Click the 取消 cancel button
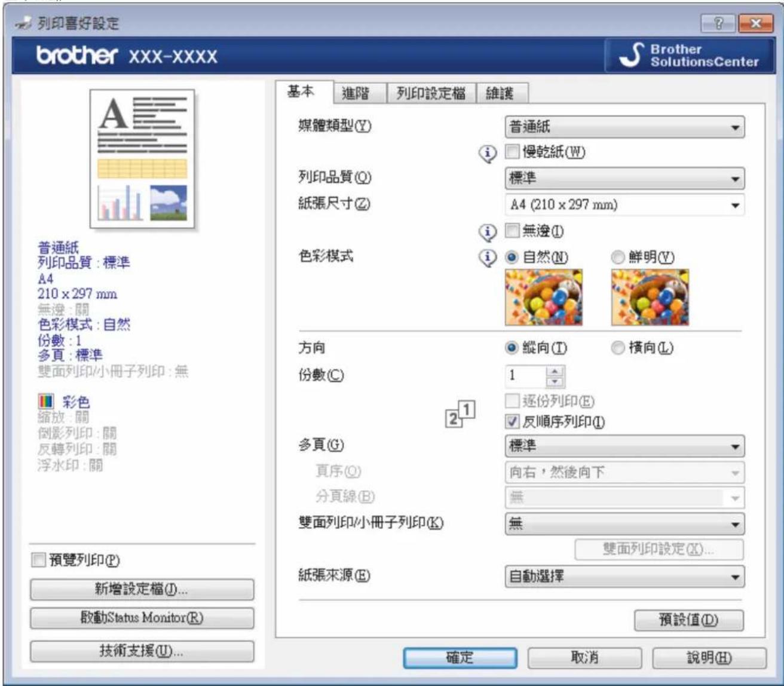The height and width of the screenshot is (686, 784). [584, 657]
